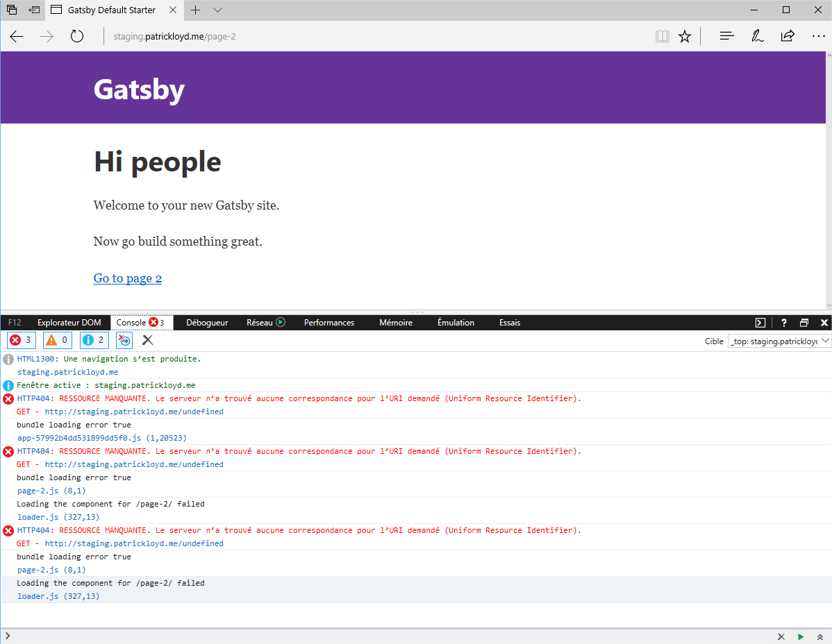This screenshot has width=832, height=644.
Task: Select the Console devtools tab
Action: coord(140,322)
